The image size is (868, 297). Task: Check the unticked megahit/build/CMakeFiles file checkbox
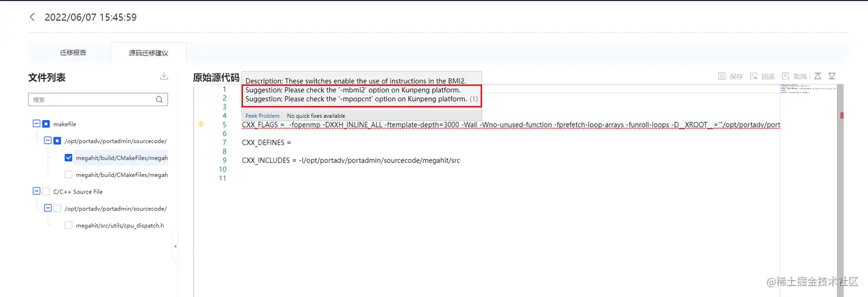click(x=69, y=174)
